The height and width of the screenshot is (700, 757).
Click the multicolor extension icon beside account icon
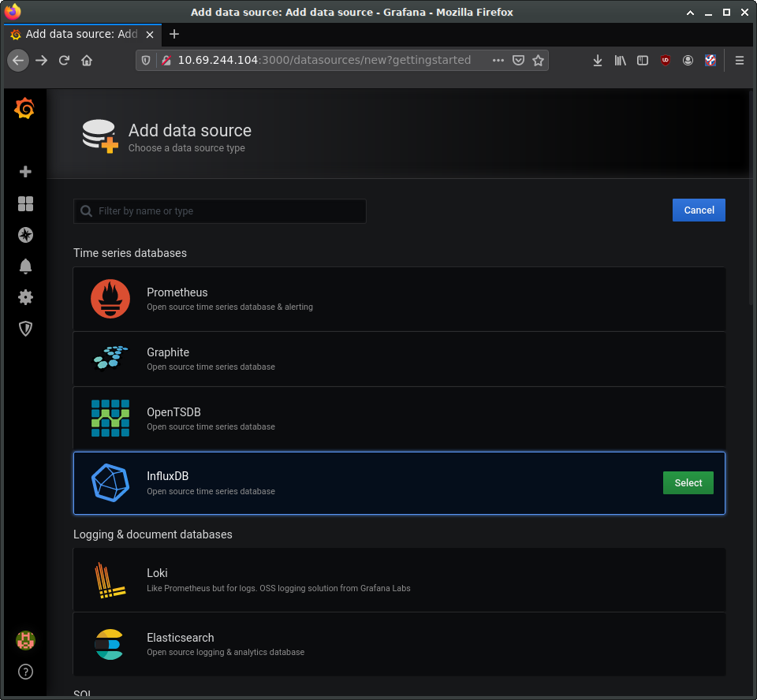710,61
